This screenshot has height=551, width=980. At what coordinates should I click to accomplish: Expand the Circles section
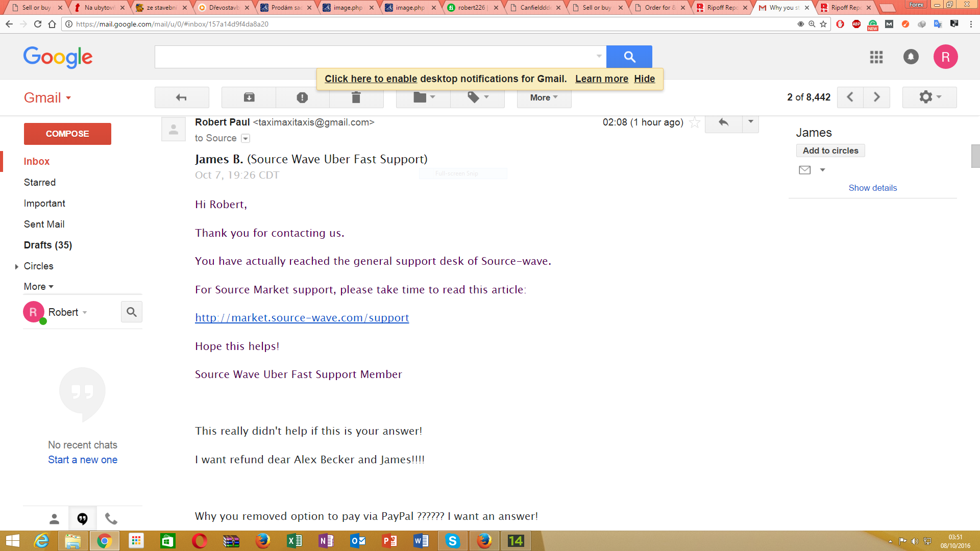(x=17, y=266)
